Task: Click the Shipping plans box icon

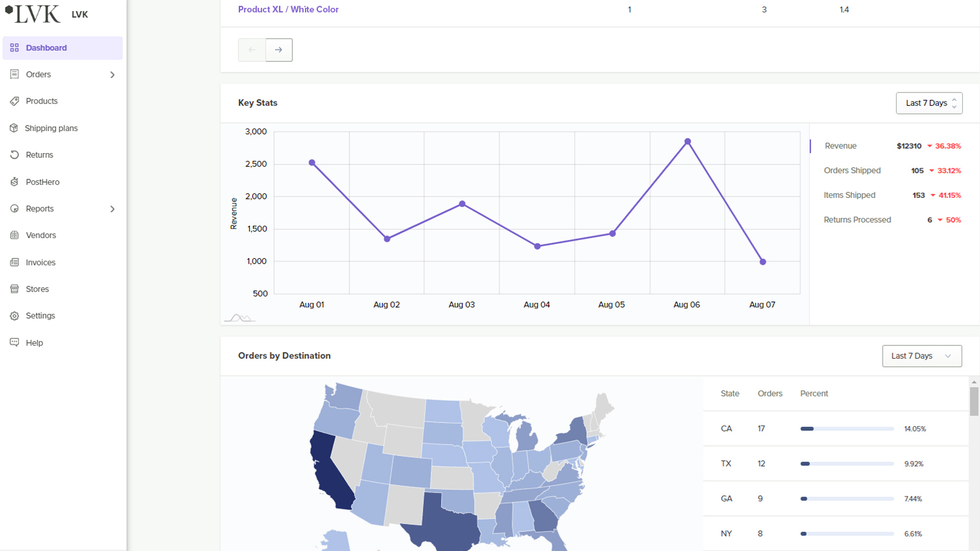Action: pos(14,128)
